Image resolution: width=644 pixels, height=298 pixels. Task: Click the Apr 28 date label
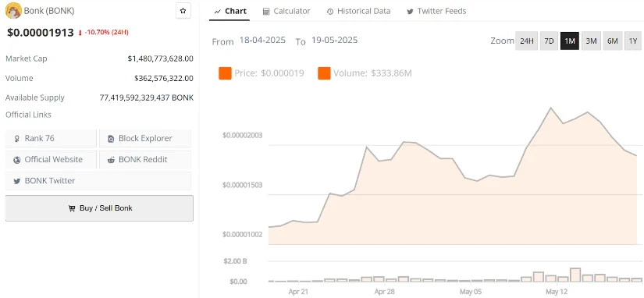tap(384, 292)
